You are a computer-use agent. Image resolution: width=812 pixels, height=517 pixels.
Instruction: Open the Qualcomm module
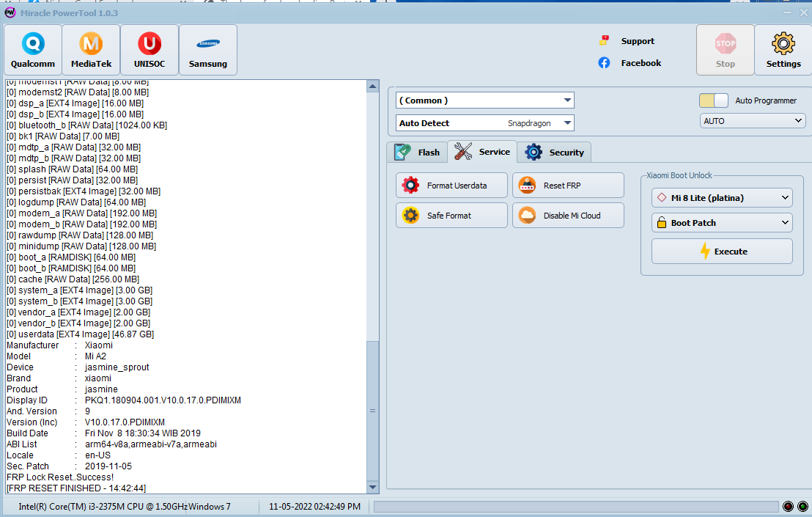point(33,50)
